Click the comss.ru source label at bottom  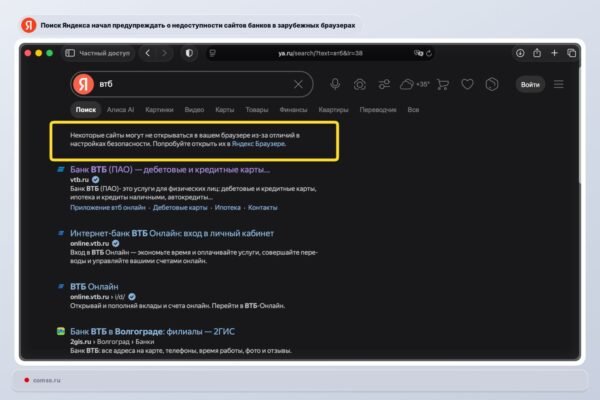(x=47, y=380)
